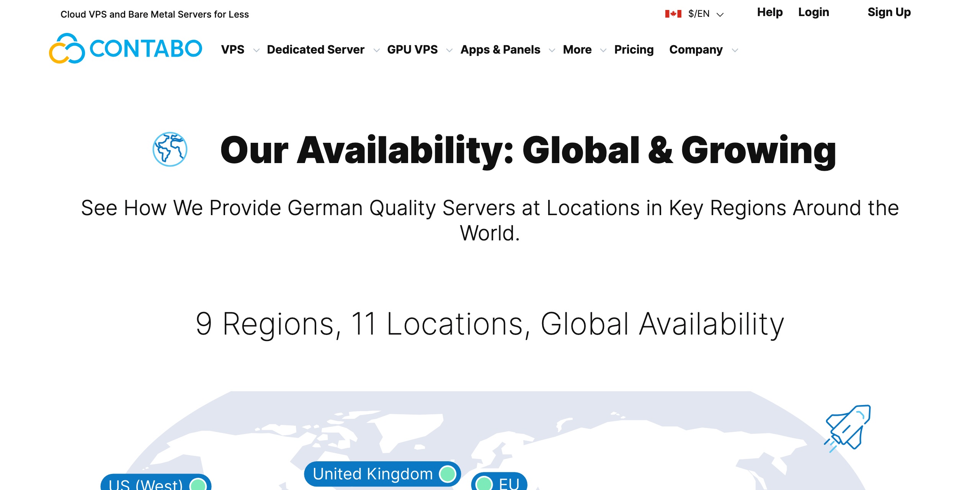Expand the Apps & Panels menu chevron

tap(552, 50)
